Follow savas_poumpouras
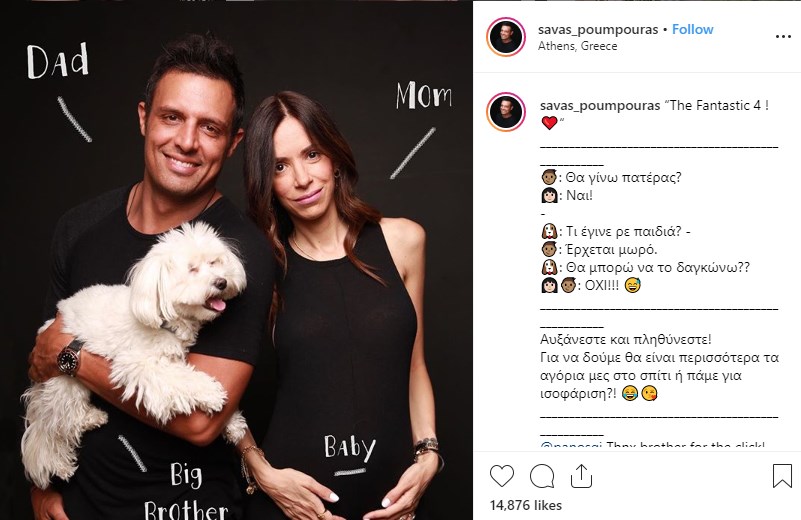The height and width of the screenshot is (520, 801). pos(692,30)
